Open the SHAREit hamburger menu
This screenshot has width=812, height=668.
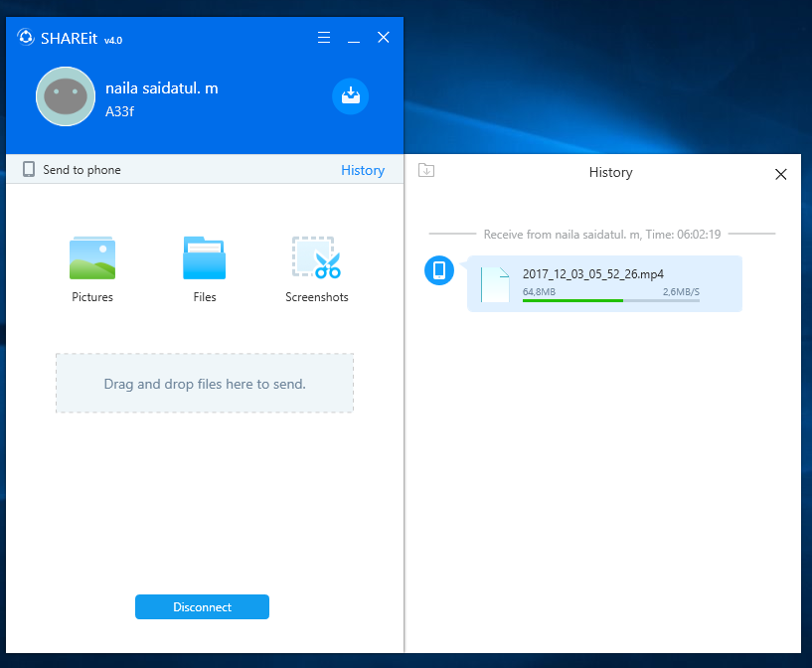(x=324, y=38)
